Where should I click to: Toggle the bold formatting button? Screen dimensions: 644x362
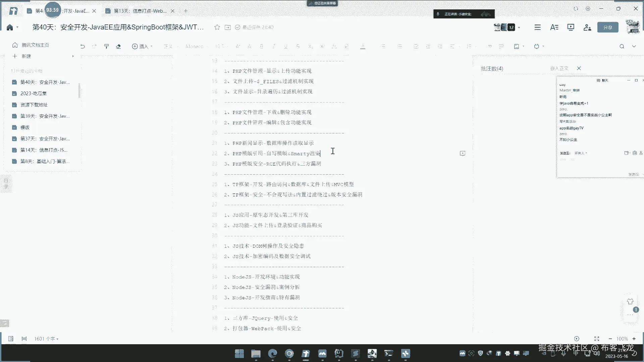click(x=261, y=47)
